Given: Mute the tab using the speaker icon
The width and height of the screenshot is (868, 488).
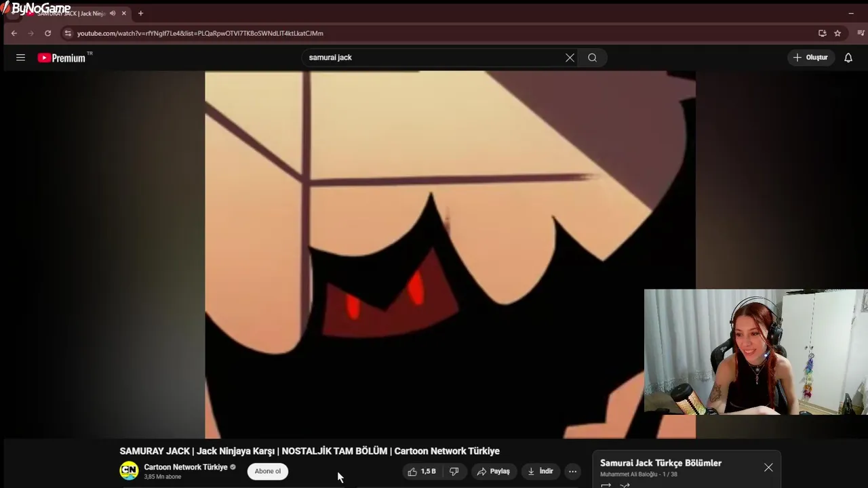Looking at the screenshot, I should tap(113, 14).
